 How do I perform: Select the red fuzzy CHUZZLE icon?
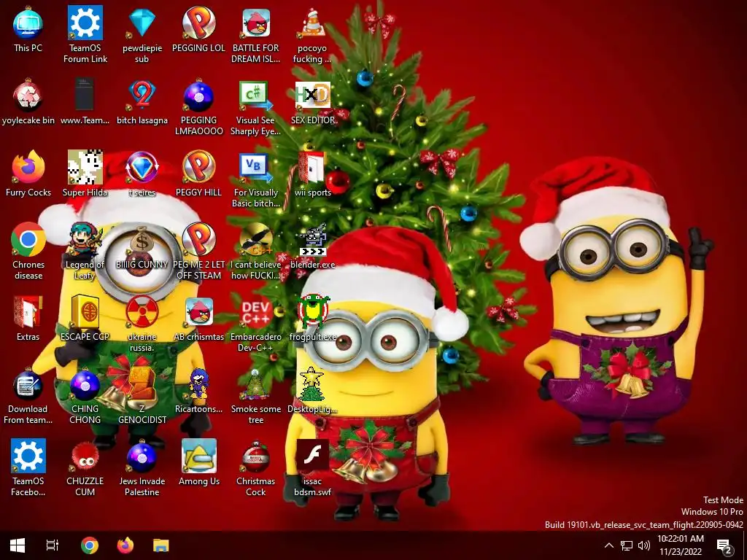(x=85, y=456)
